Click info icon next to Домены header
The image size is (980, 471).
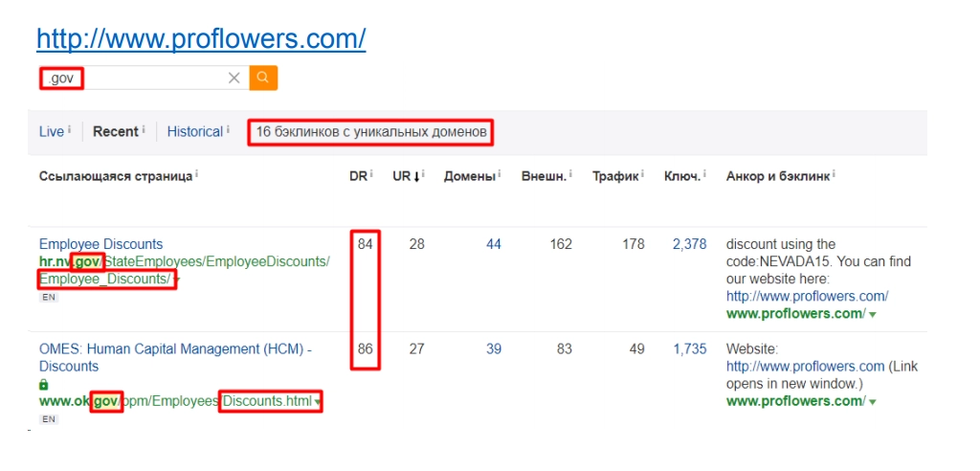click(501, 175)
